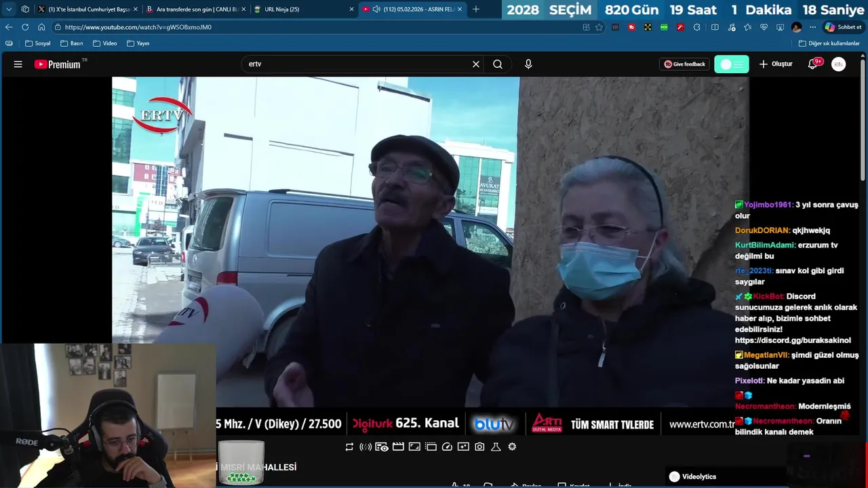Open the browser workspaces icon

(25, 9)
